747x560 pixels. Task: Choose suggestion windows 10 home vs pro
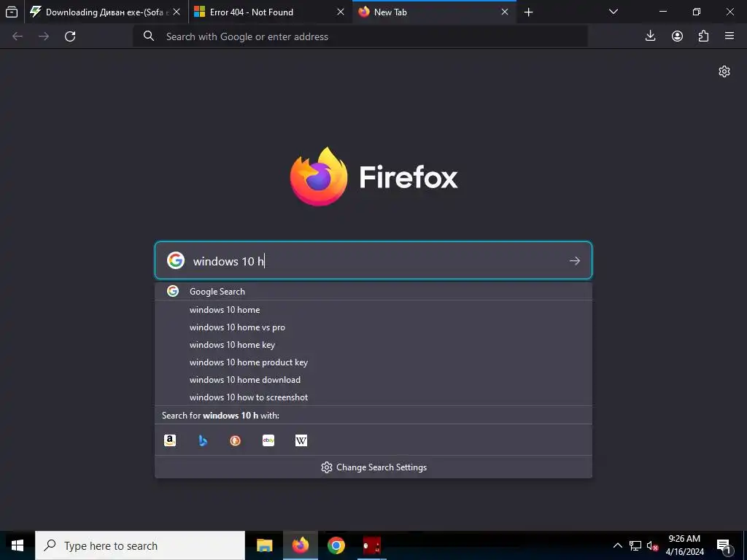[373, 327]
